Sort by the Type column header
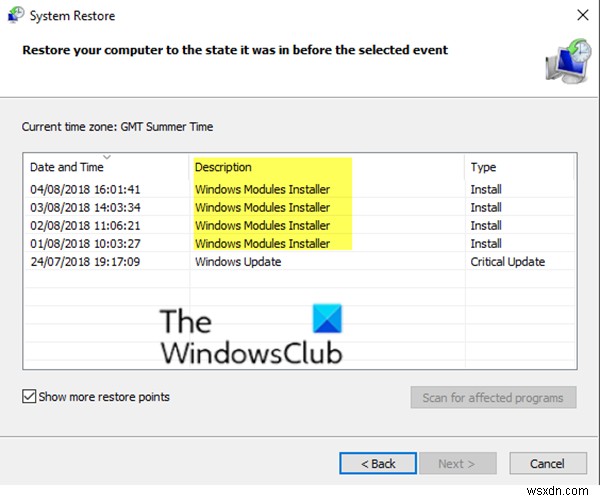The height and width of the screenshot is (501, 600). coord(519,167)
